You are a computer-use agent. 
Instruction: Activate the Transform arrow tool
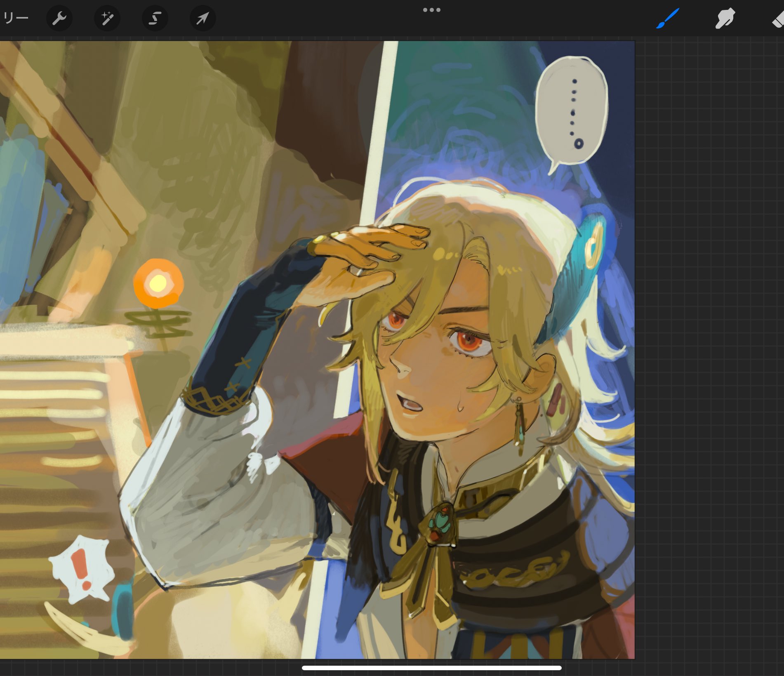coord(202,18)
